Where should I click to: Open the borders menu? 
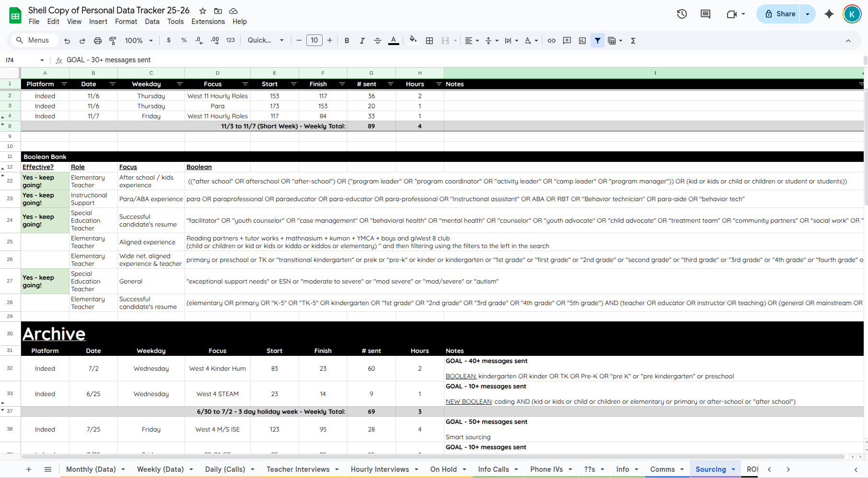tap(429, 40)
